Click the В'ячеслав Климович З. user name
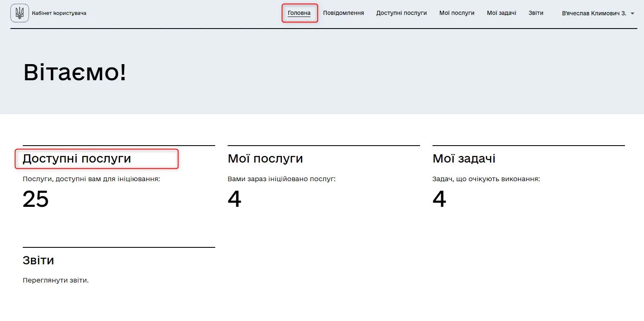Image resolution: width=644 pixels, height=321 pixels. click(594, 13)
